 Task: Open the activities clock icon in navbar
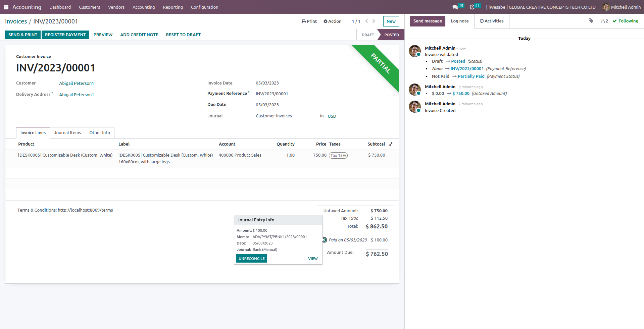472,7
